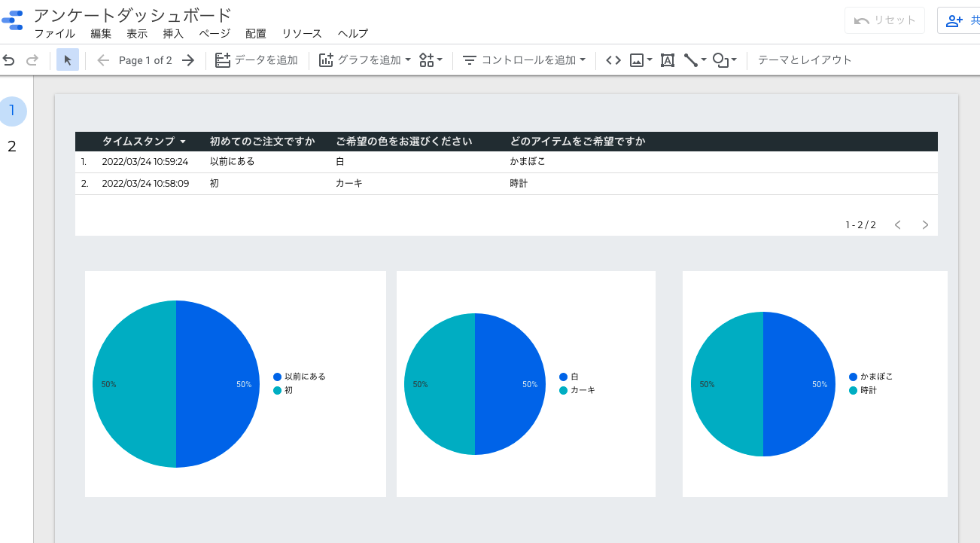Select page 2 in the sidebar

point(12,145)
